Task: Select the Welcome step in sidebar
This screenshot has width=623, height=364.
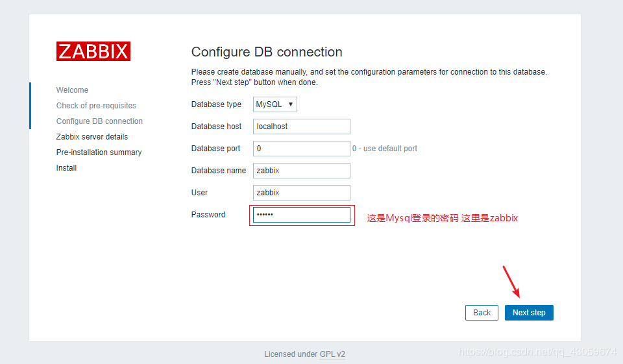Action: (72, 90)
